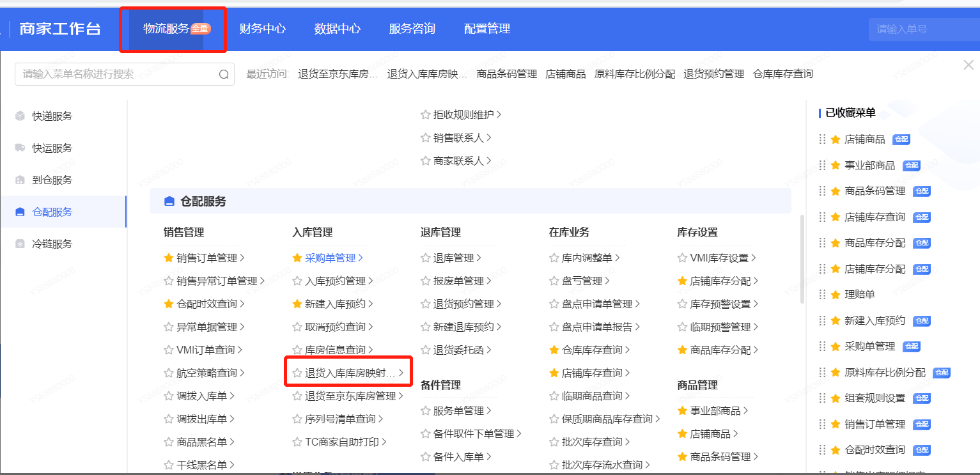Click the 仓配 tag next to favorite 事业部商品

point(912,166)
